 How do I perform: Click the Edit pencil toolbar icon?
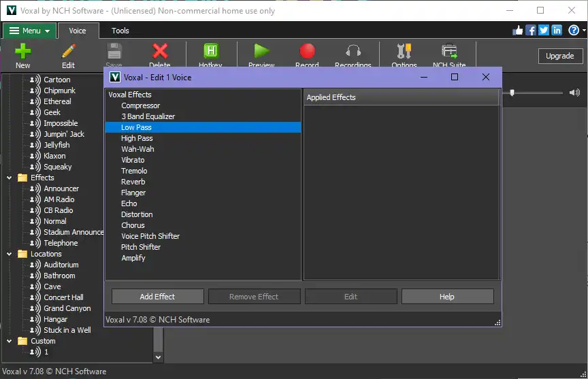click(68, 51)
